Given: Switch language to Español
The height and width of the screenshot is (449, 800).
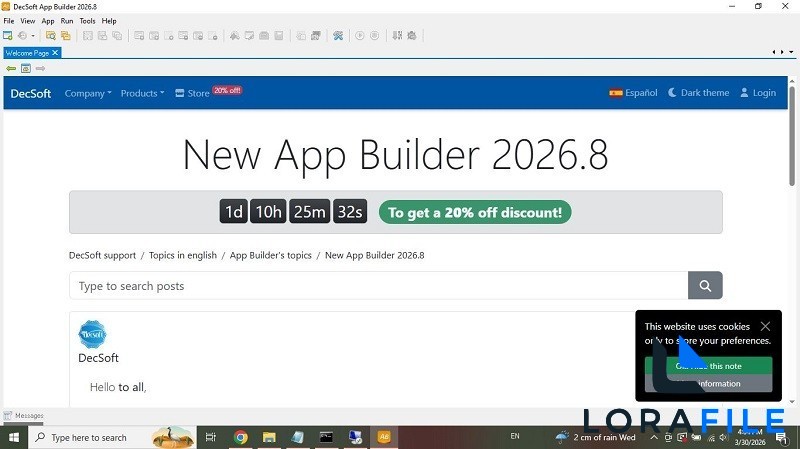Looking at the screenshot, I should [x=633, y=93].
